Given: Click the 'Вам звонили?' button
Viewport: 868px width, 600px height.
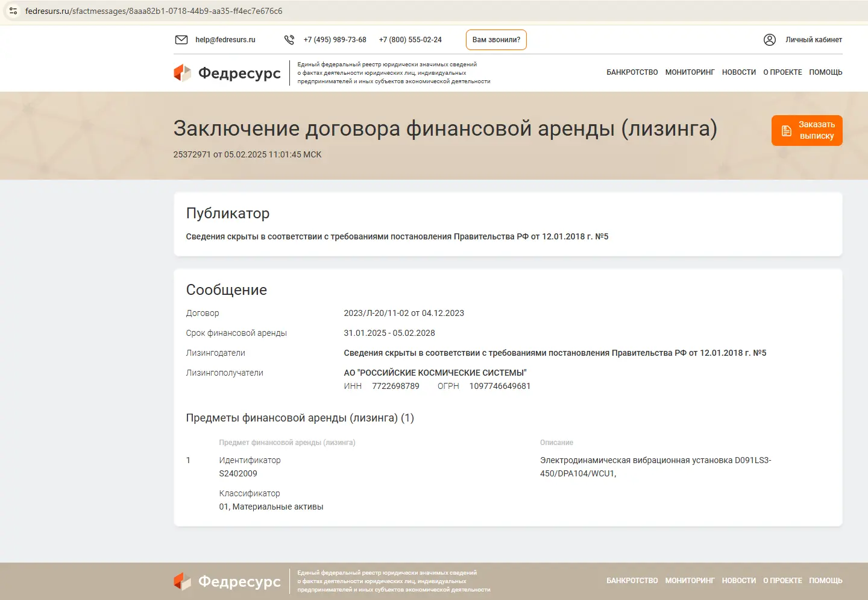Looking at the screenshot, I should [496, 40].
